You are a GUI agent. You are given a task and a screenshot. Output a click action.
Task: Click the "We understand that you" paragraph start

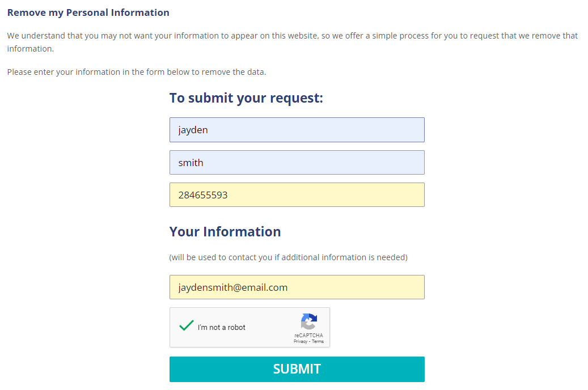[x=53, y=36]
